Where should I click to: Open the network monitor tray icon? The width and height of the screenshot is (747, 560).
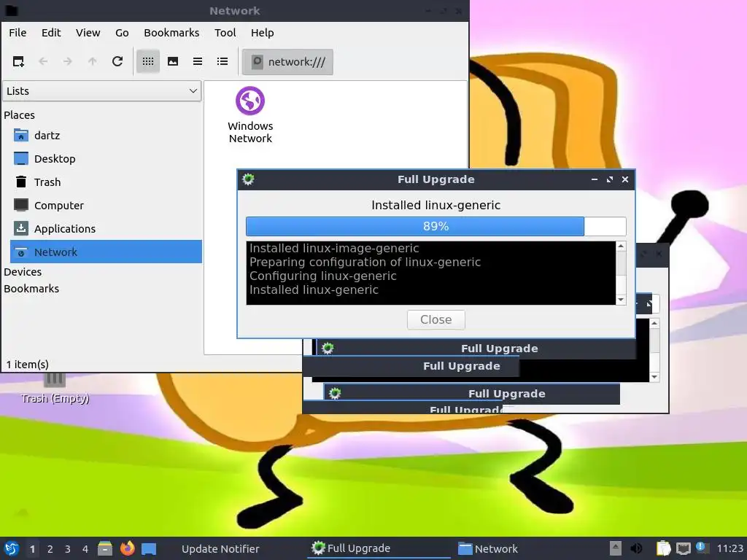(683, 548)
